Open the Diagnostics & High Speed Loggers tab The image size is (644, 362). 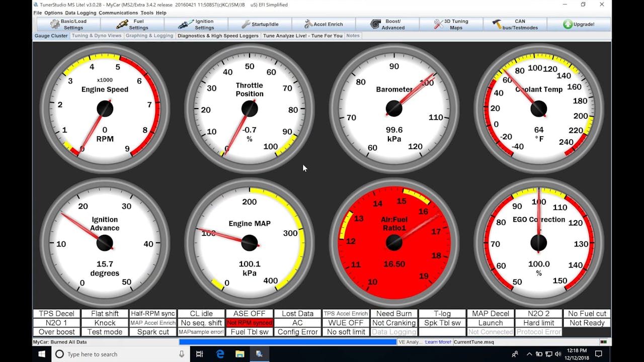(218, 35)
